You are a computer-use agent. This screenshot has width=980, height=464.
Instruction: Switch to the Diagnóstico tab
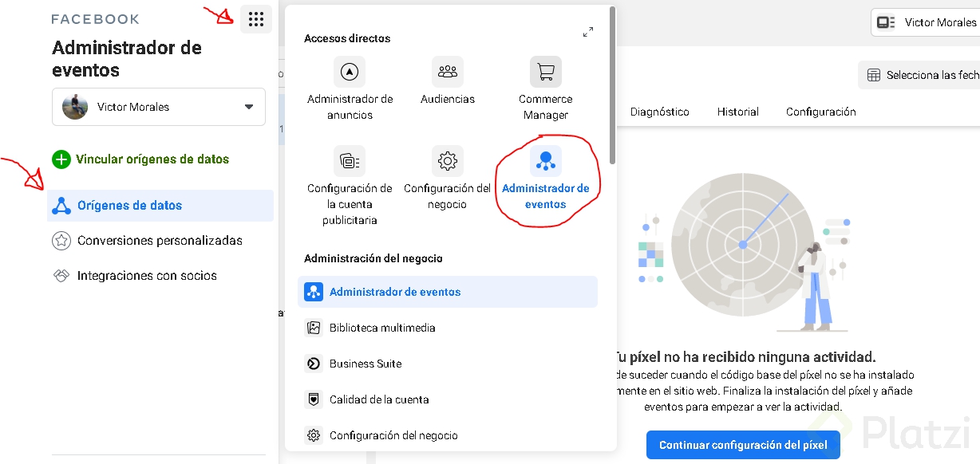coord(659,112)
